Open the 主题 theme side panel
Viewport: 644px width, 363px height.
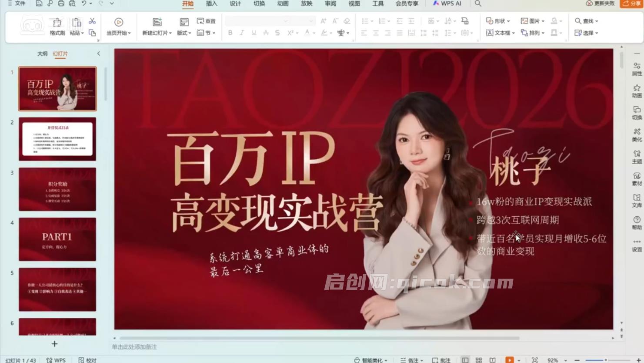[x=637, y=157]
